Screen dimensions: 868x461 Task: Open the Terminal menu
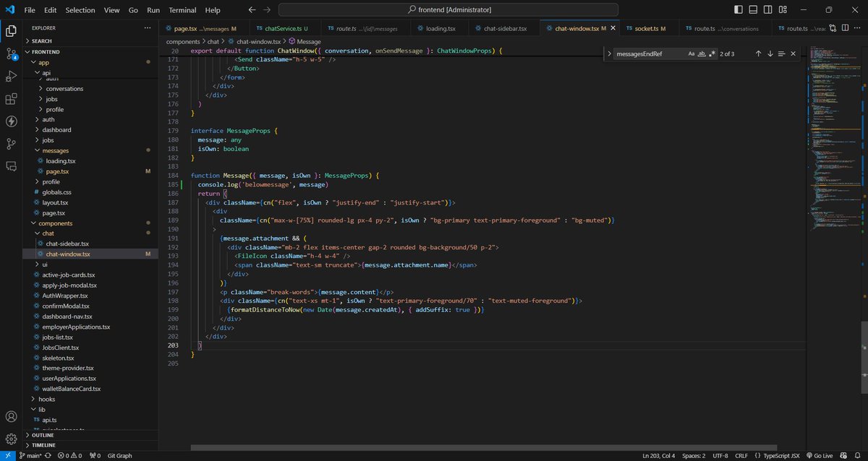[182, 9]
